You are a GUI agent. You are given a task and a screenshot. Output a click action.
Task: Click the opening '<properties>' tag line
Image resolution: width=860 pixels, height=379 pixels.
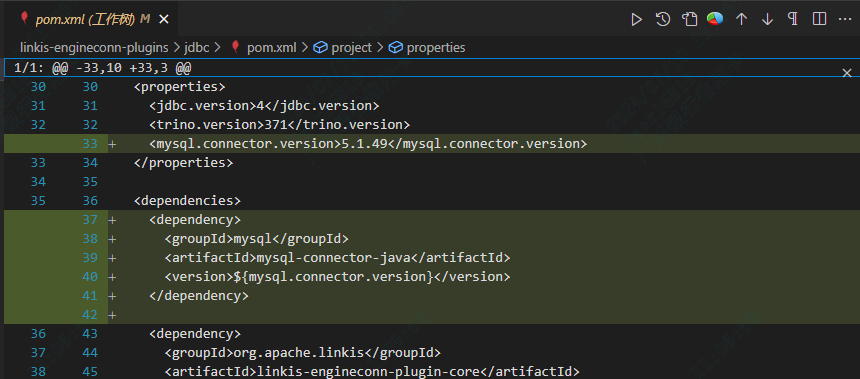(179, 87)
